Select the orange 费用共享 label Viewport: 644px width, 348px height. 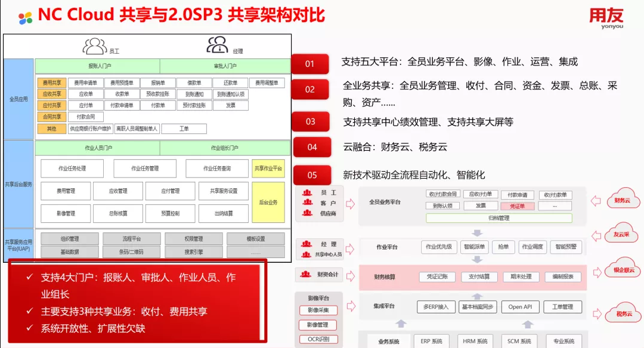click(x=52, y=82)
